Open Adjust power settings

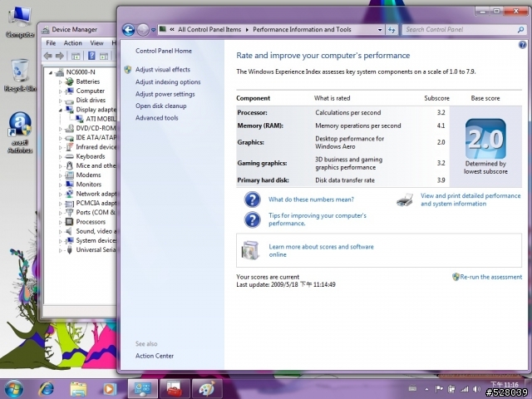pyautogui.click(x=165, y=94)
